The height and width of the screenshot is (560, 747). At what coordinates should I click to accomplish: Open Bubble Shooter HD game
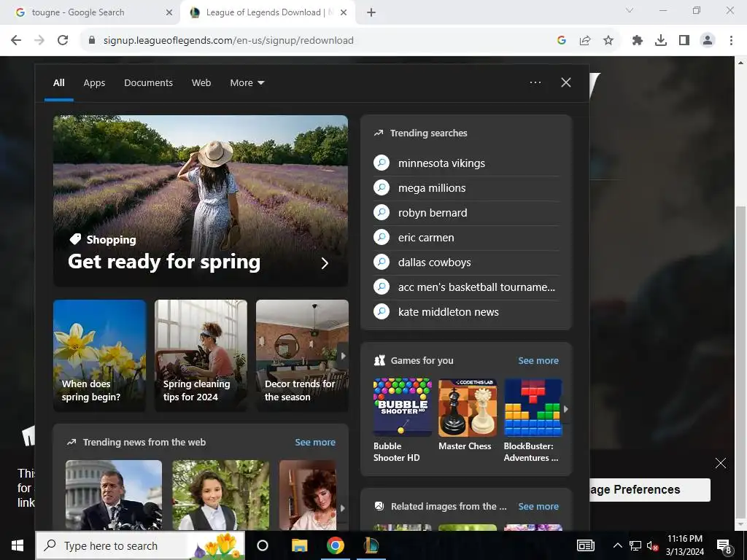pyautogui.click(x=403, y=421)
